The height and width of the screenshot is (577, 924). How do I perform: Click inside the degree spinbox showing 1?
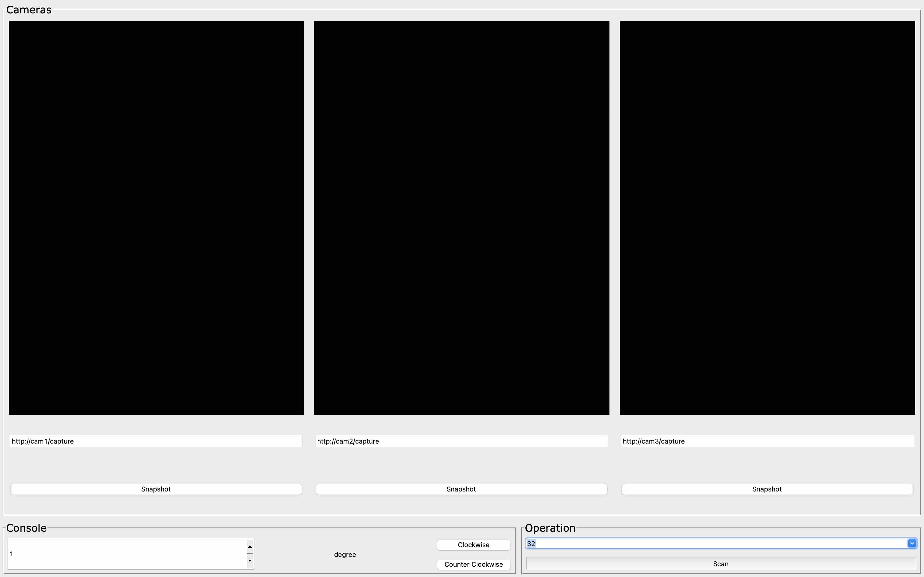(x=126, y=554)
